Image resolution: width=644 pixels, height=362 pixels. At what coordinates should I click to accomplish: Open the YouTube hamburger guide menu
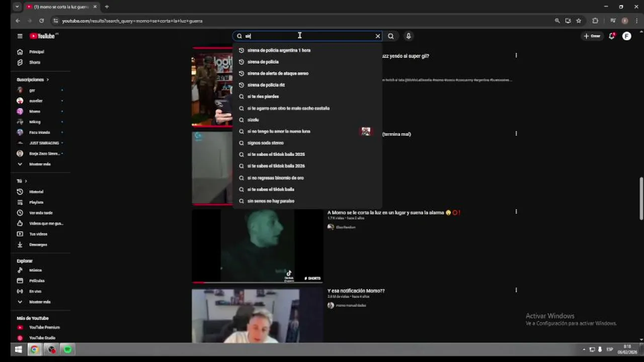20,36
